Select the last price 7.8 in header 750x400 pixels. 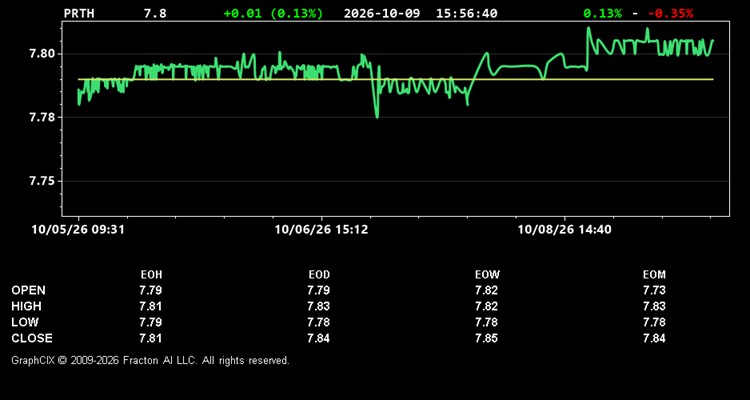[155, 13]
